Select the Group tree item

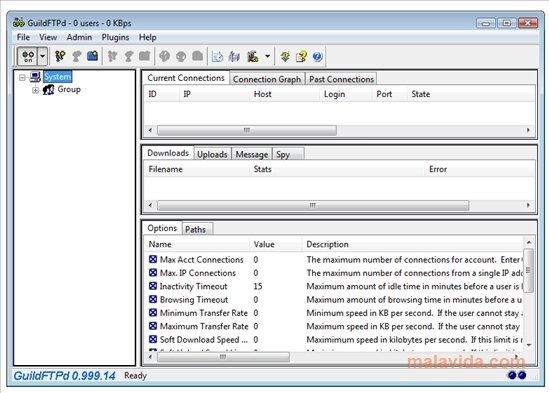(69, 90)
